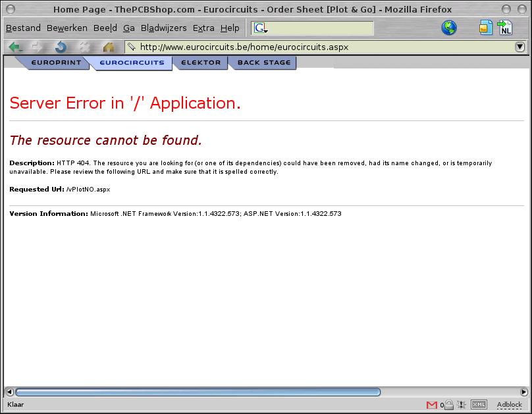Viewport: 532px width, 414px height.
Task: Switch to the BACK STAGE tab
Action: [x=263, y=63]
